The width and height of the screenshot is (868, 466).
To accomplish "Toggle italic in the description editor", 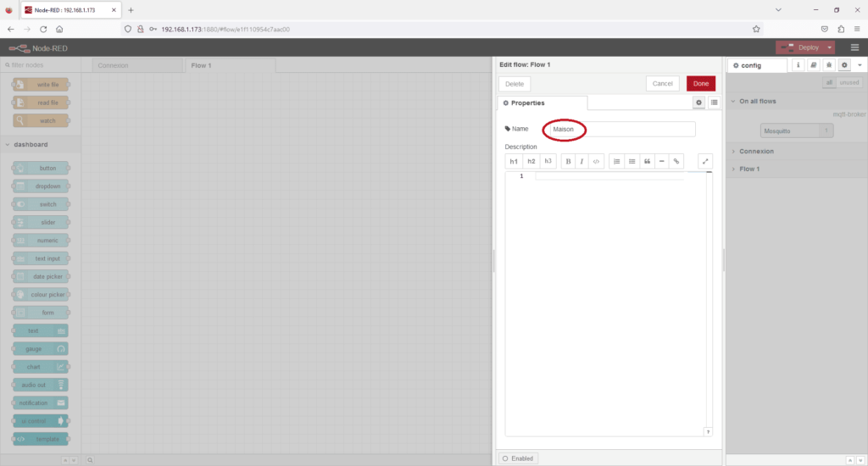I will 581,161.
